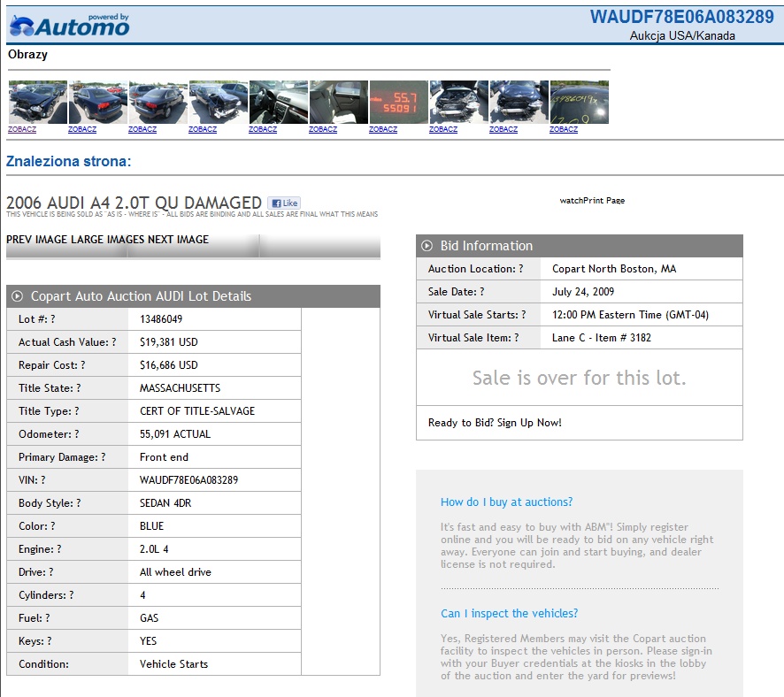Go to NEXT IMAGE
Screen dimensions: 784x697
tap(178, 240)
